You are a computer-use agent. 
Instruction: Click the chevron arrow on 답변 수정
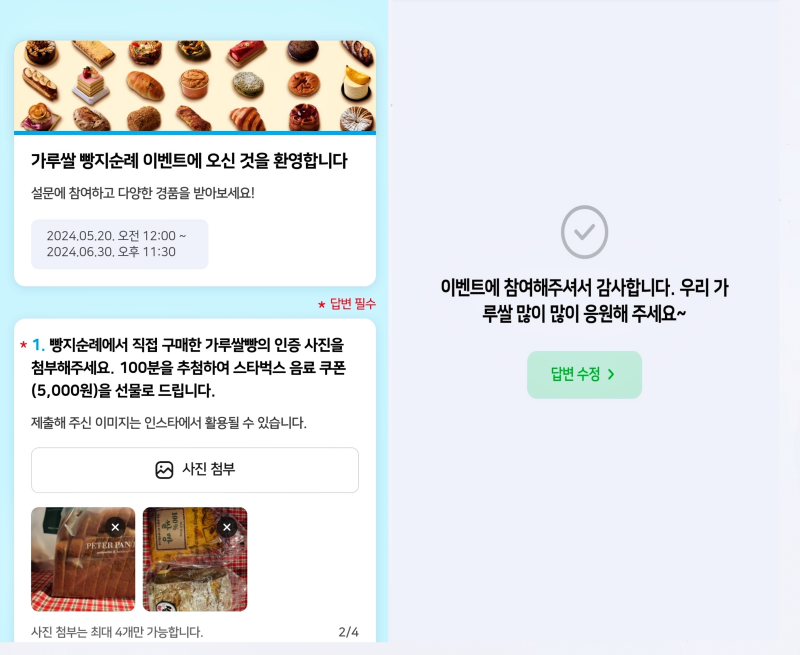(x=611, y=374)
